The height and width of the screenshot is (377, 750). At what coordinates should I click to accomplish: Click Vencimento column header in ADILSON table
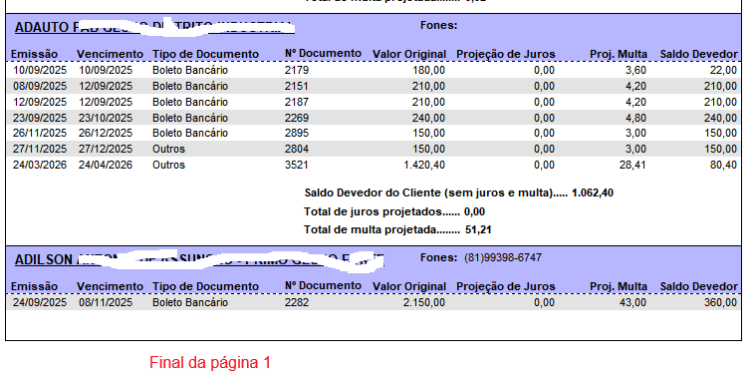click(110, 287)
